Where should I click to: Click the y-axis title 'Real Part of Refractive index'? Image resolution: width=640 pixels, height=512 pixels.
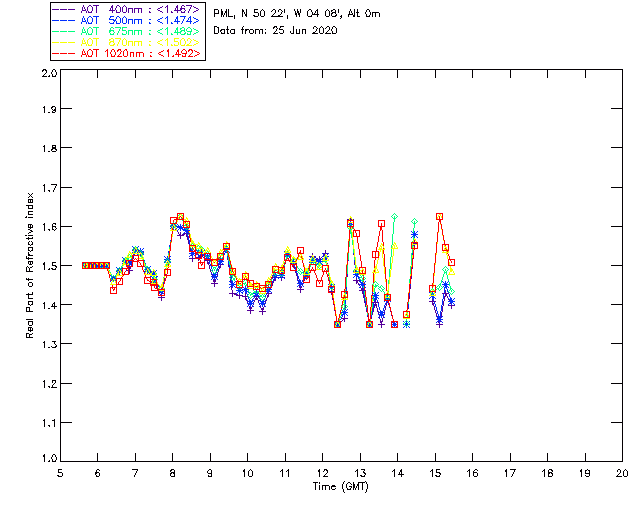click(29, 265)
